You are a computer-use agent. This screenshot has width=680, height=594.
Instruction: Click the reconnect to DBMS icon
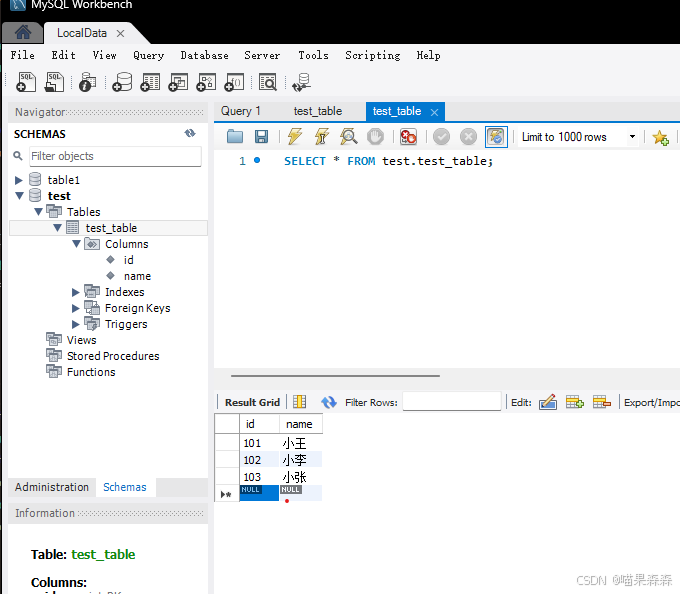pyautogui.click(x=298, y=82)
